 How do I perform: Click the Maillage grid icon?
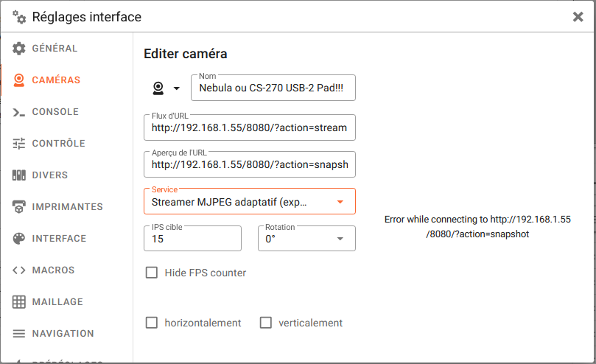19,302
